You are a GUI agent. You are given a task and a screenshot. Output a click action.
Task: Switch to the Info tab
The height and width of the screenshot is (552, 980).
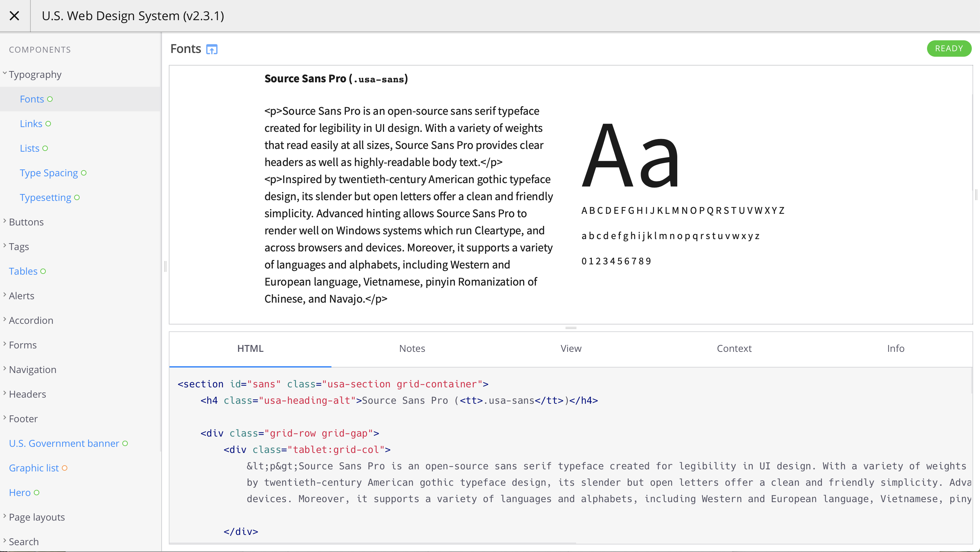pos(896,348)
